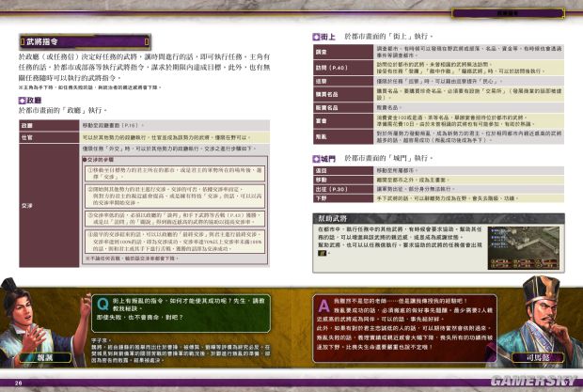Screen dimensions: 583x392
Task: Select the line 於都市畫面的「街上」執行
Action: (x=388, y=37)
